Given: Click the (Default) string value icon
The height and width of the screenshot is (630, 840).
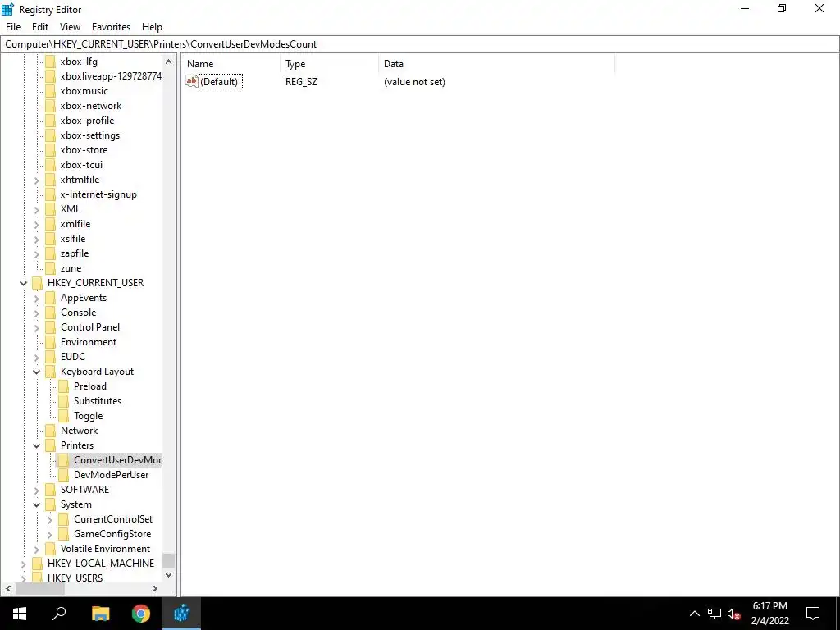Looking at the screenshot, I should click(x=191, y=81).
